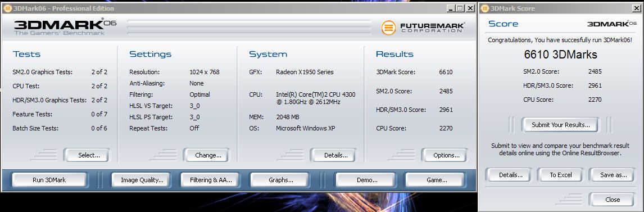644x212 pixels.
Task: Click SM2.0 Score 2485 in Results panel
Action: (446, 91)
